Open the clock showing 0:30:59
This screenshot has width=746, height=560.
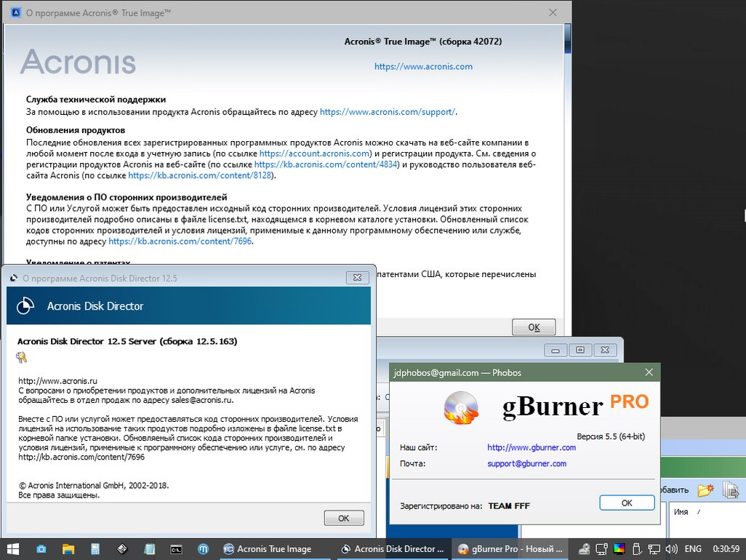click(726, 549)
